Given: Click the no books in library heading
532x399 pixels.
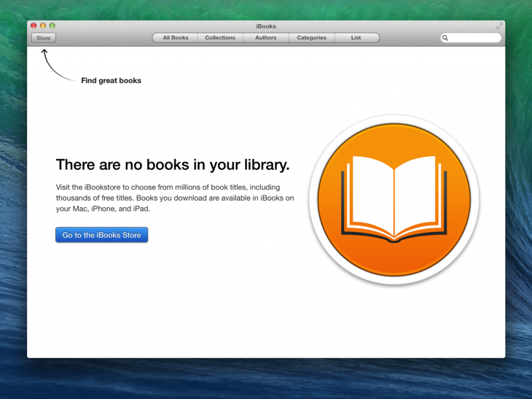Looking at the screenshot, I should click(x=173, y=165).
